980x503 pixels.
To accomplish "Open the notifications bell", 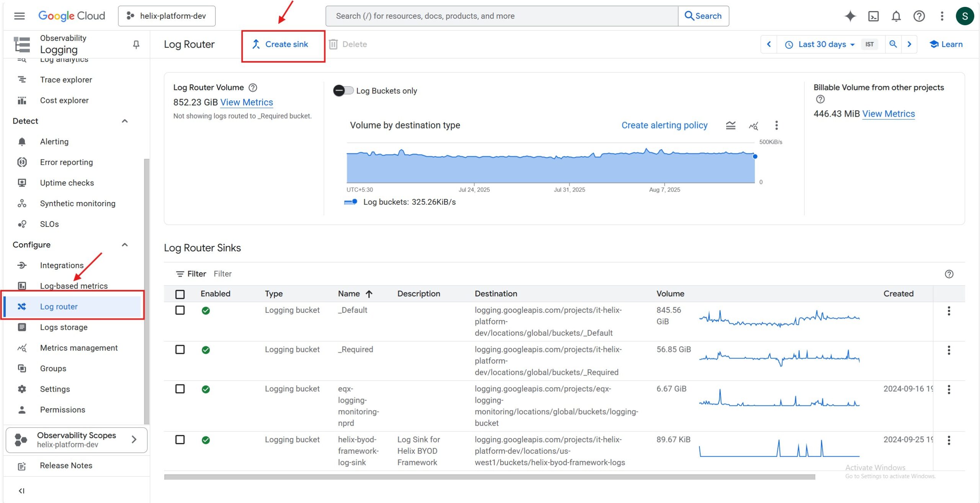I will click(896, 16).
